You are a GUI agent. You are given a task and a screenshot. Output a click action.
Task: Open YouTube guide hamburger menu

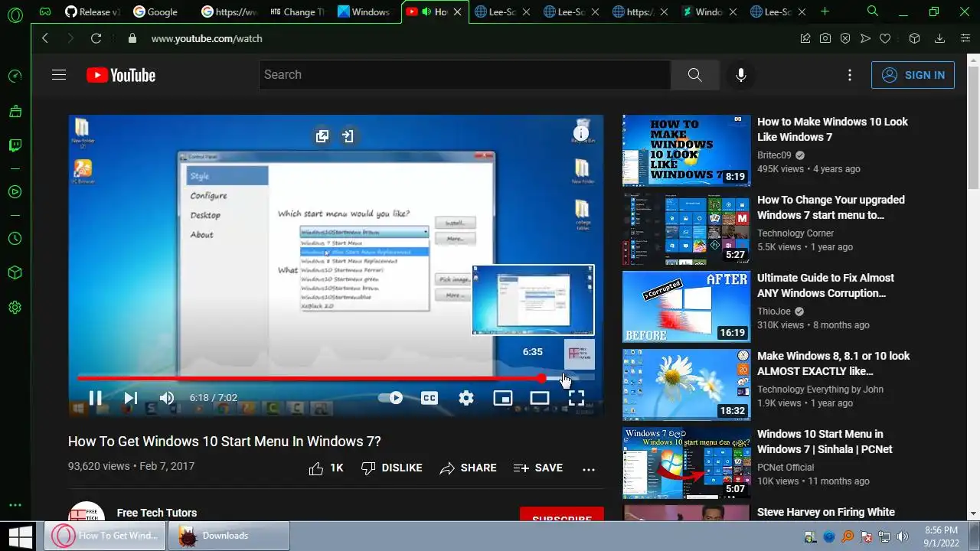[59, 75]
